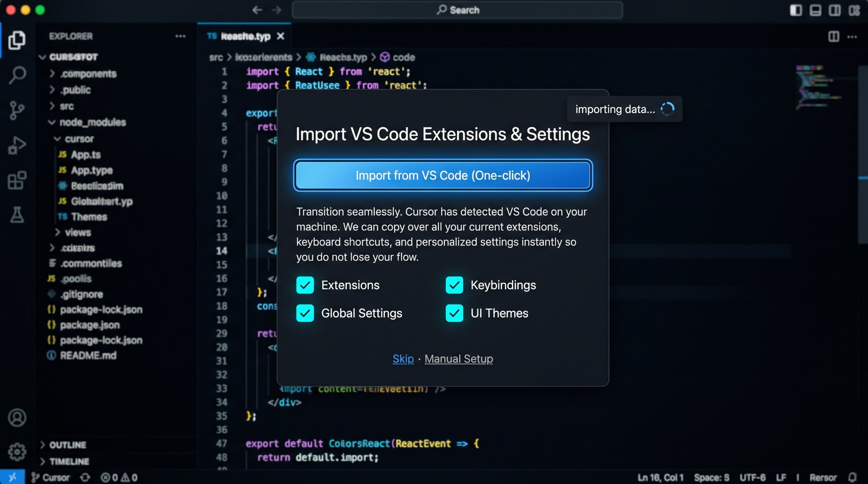Click the title bar Search field

[x=457, y=10]
